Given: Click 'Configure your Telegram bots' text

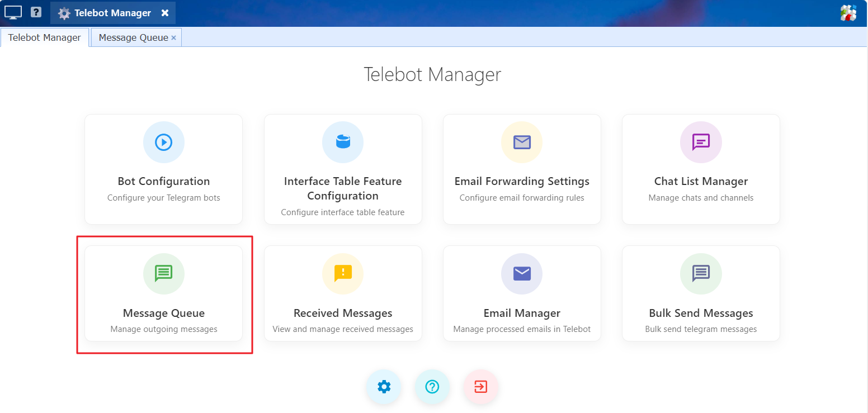Looking at the screenshot, I should [x=164, y=198].
